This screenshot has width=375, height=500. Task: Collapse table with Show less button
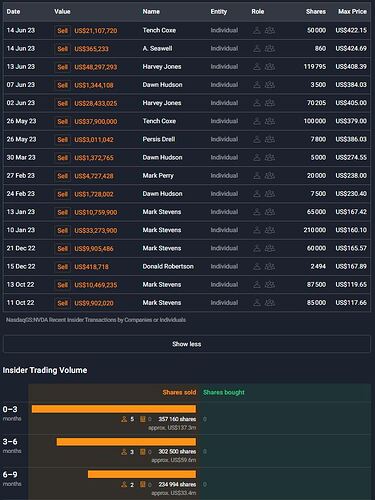coord(187,344)
